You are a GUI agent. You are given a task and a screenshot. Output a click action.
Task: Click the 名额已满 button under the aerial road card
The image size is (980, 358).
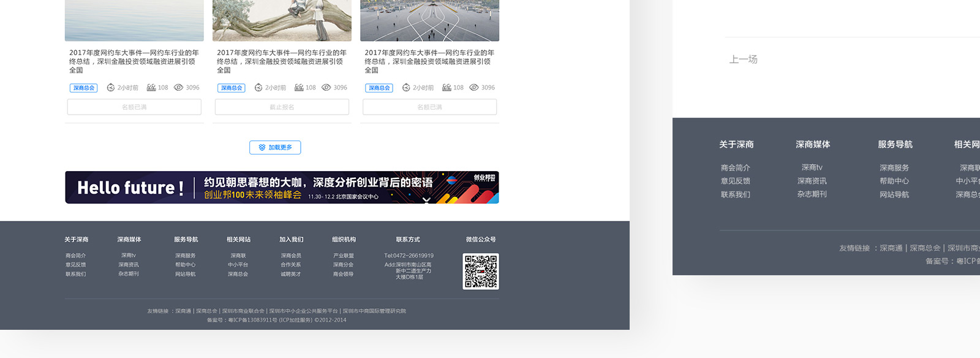coord(429,107)
